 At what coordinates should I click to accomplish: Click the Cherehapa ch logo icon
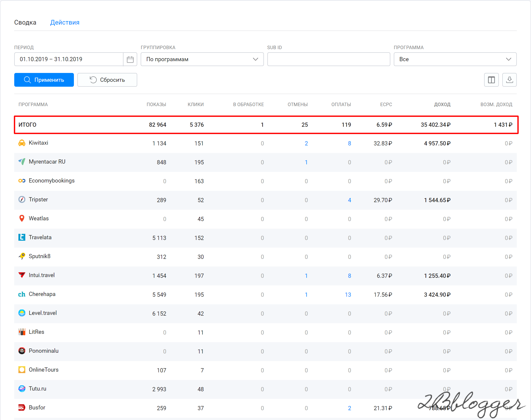(x=22, y=294)
